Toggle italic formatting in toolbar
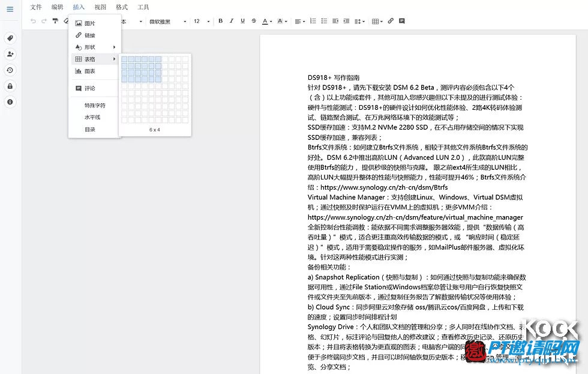The width and height of the screenshot is (588, 374). 232,21
